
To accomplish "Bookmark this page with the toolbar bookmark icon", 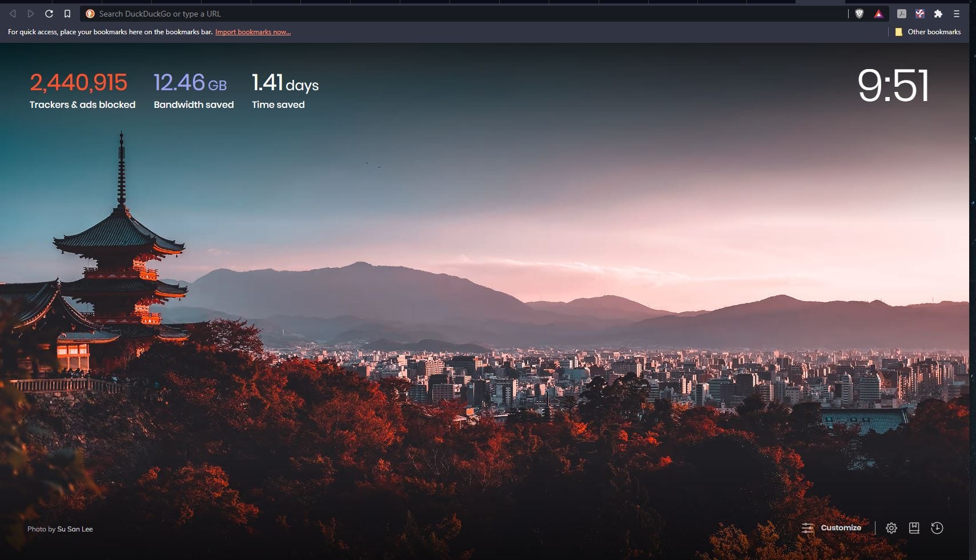I will point(67,14).
